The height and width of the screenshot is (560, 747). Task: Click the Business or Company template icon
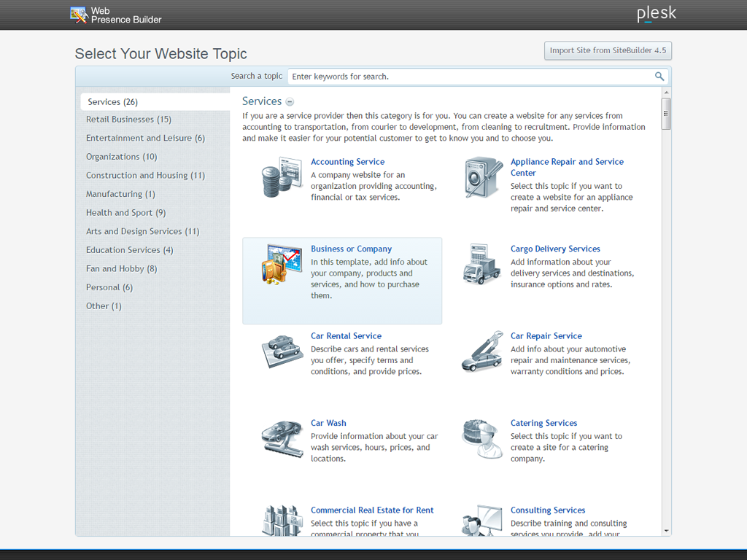(x=282, y=265)
